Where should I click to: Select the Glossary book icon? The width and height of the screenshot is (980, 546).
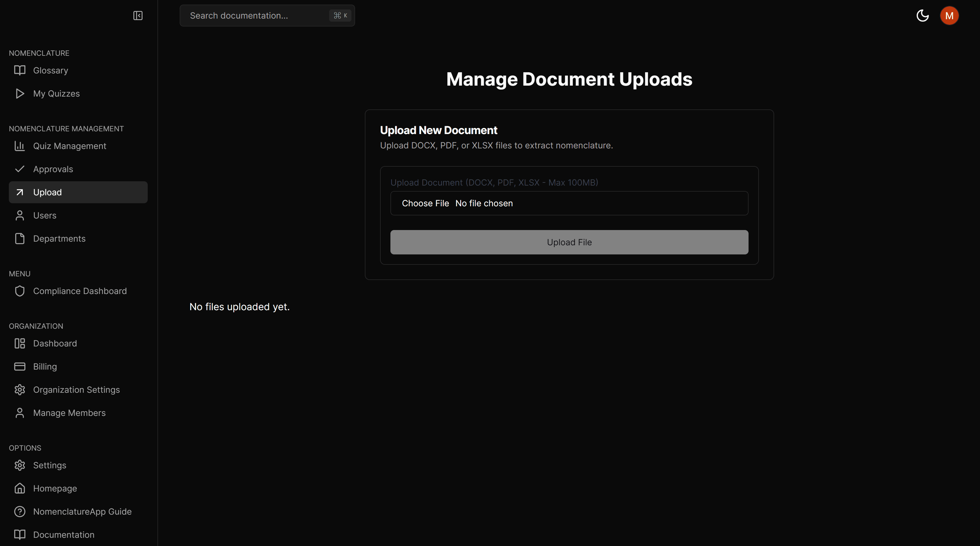(x=20, y=70)
